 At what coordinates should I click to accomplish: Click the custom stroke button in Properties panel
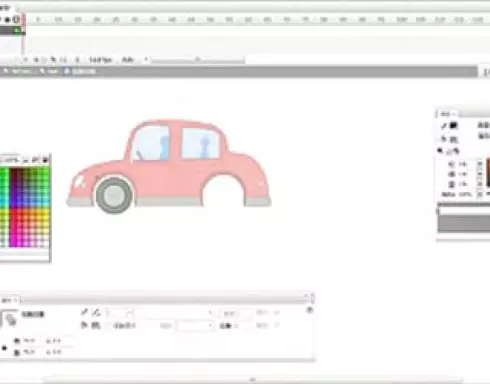tap(234, 313)
